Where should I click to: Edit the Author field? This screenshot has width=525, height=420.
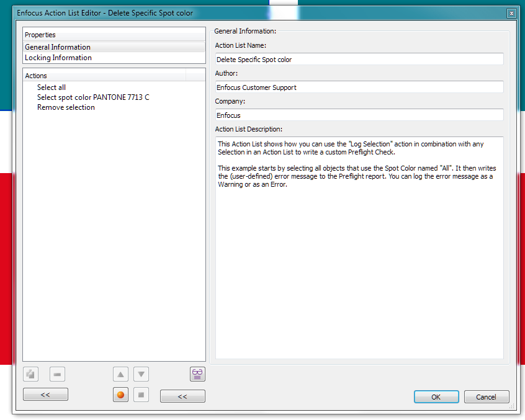[x=359, y=87]
